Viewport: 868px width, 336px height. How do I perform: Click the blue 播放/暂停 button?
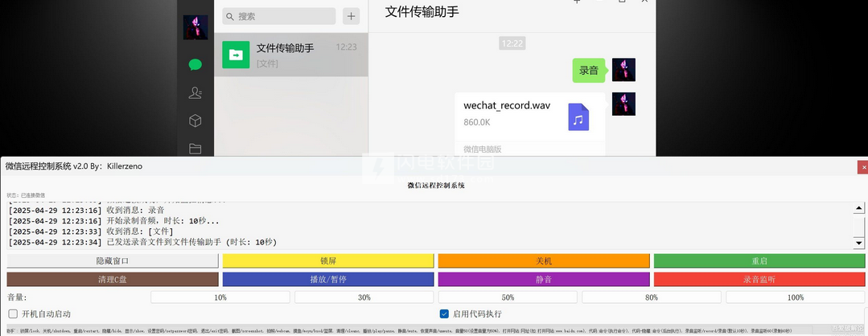(328, 280)
